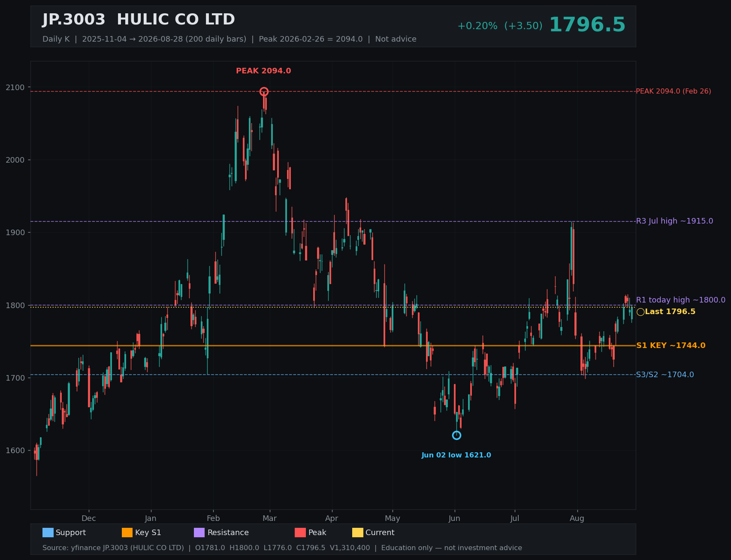Click the large 1796.5 price in header

587,25
